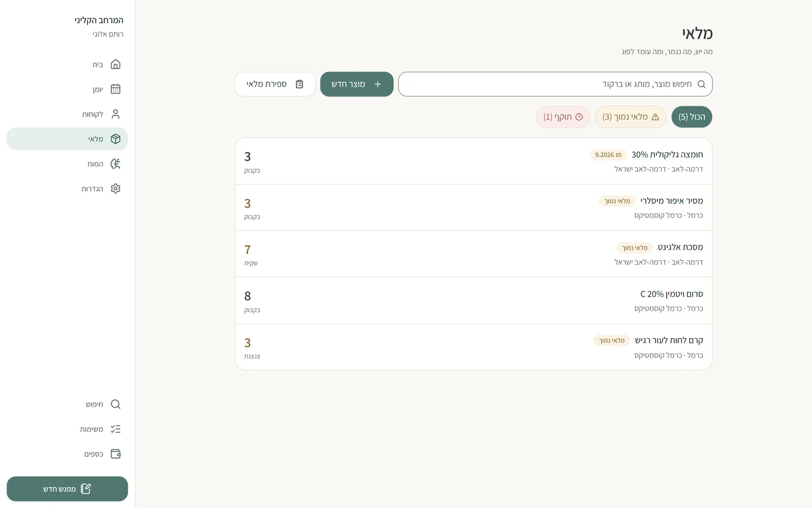Open the חומצה גליקולית 30% product row
This screenshot has height=508, width=812.
(473, 161)
